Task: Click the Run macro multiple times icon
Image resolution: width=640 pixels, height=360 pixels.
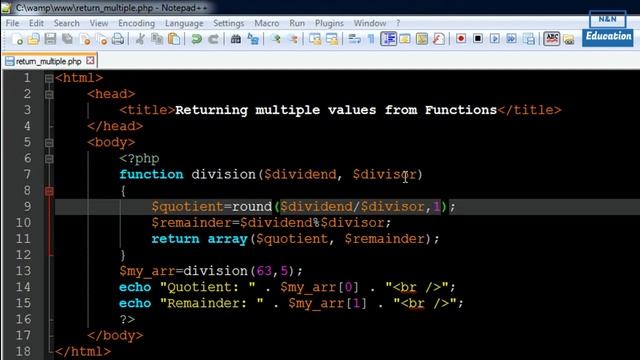Action: [511, 39]
